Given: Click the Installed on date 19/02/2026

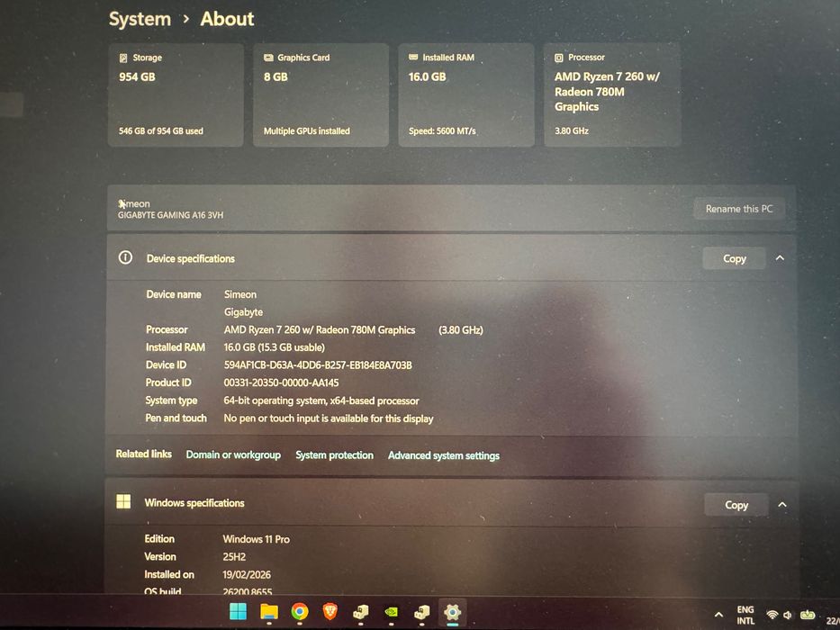Looking at the screenshot, I should click(x=247, y=575).
